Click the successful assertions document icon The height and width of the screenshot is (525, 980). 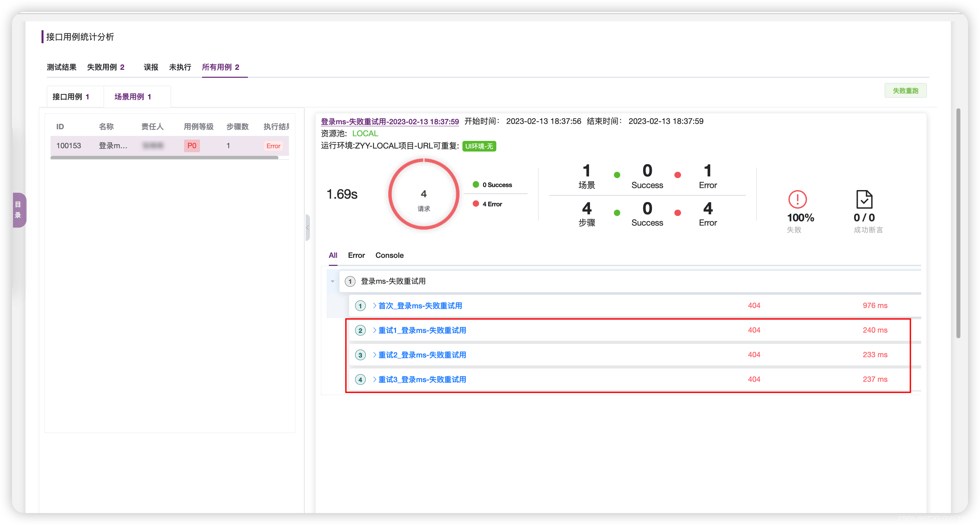click(864, 199)
